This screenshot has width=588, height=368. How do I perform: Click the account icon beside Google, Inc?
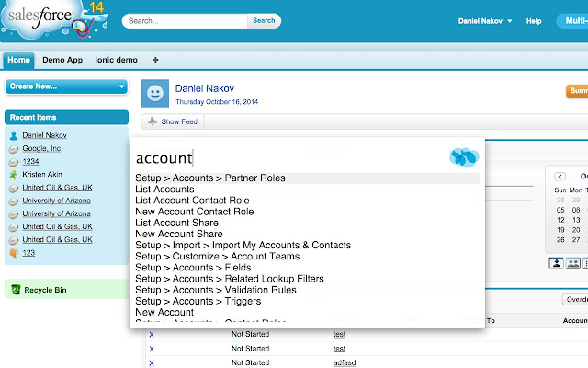[14, 149]
